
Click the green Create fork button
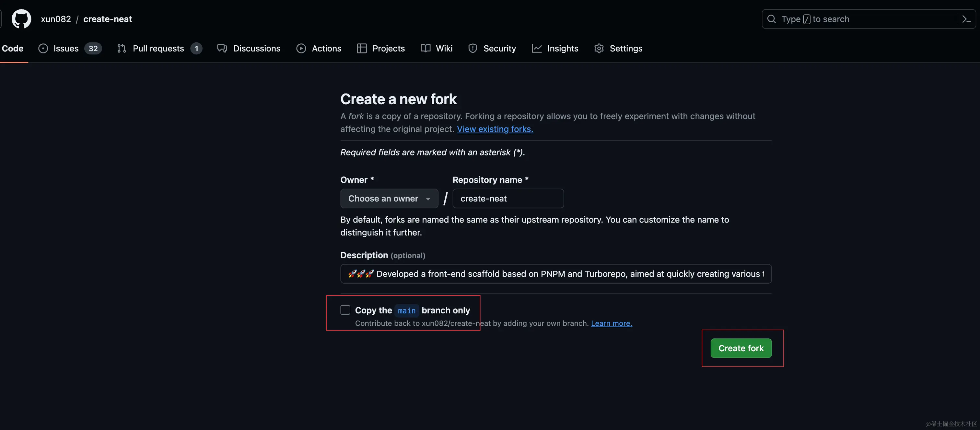[x=741, y=348]
